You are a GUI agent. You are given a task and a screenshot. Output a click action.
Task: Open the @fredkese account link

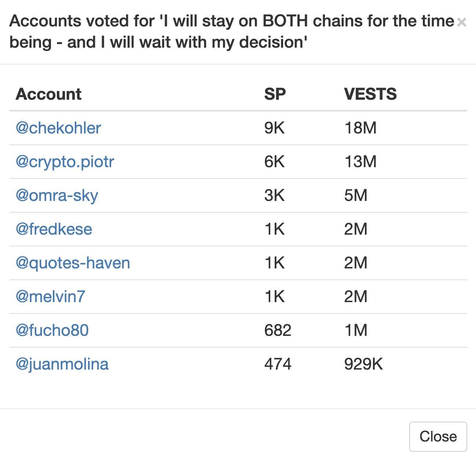pos(54,229)
